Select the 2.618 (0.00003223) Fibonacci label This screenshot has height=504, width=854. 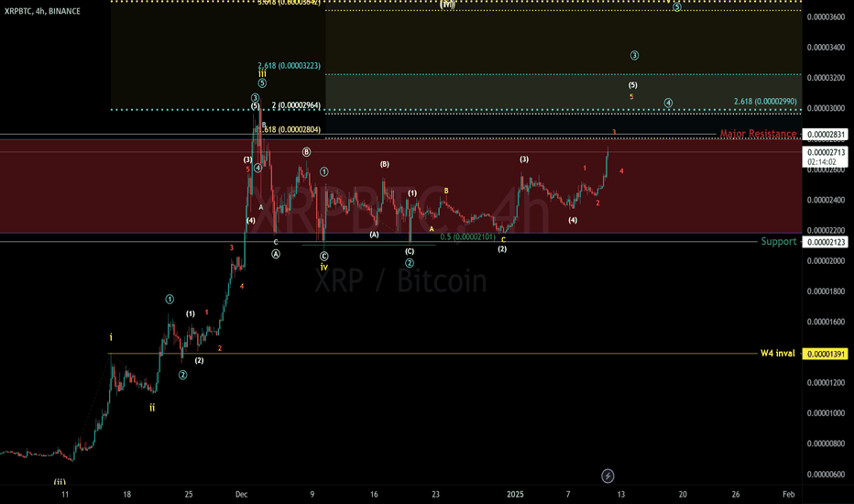point(290,65)
